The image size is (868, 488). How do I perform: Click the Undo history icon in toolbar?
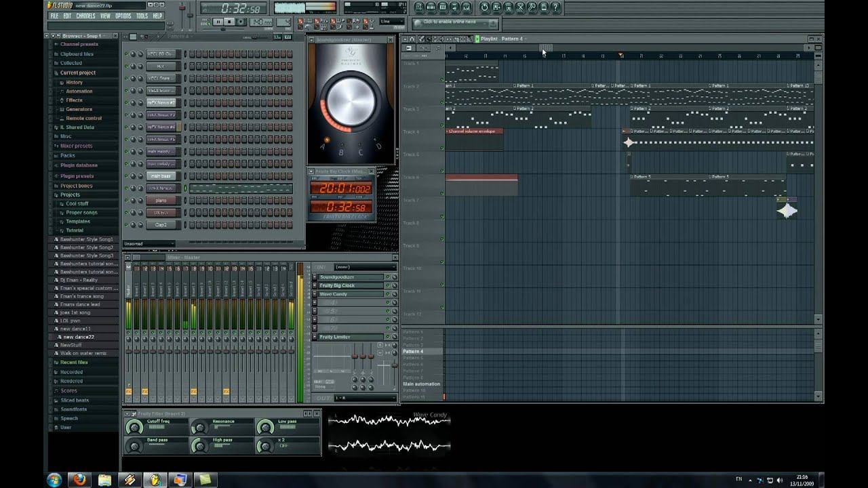coord(485,7)
